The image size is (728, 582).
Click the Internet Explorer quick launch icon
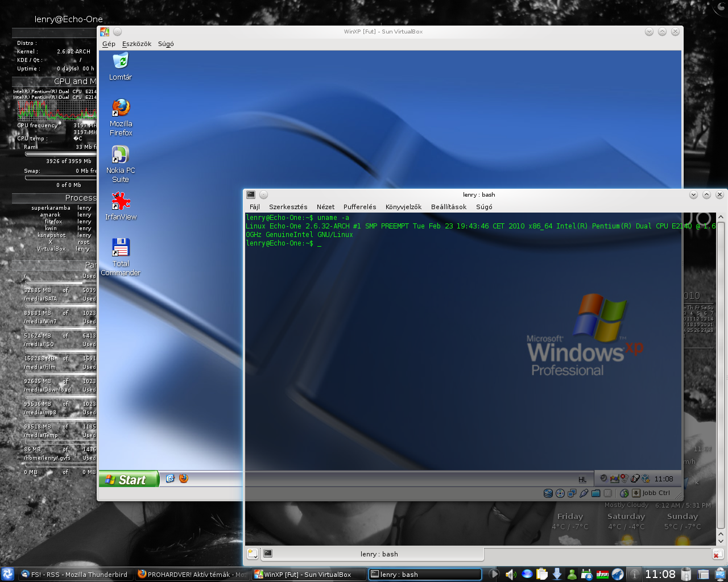[169, 479]
